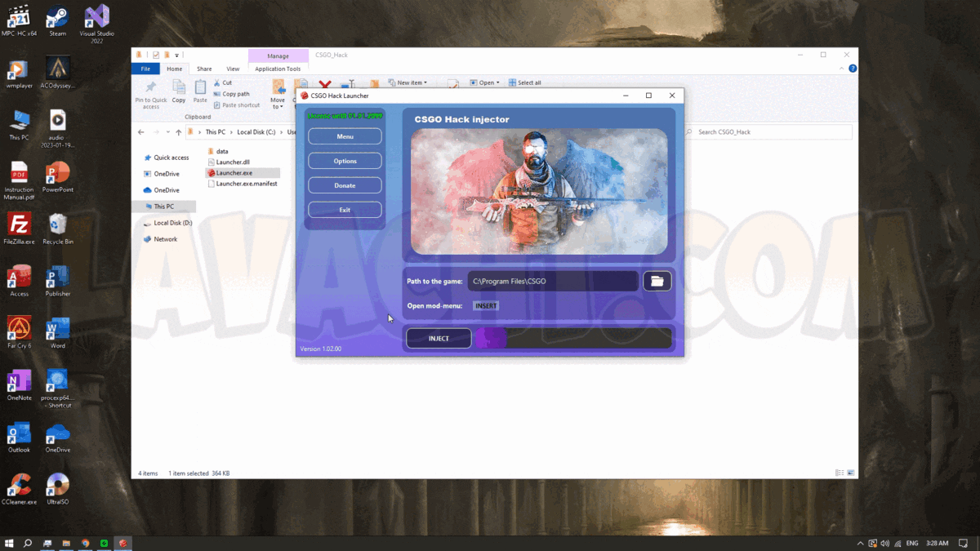Open the Windows Start menu
The height and width of the screenshot is (551, 980).
pos(9,543)
